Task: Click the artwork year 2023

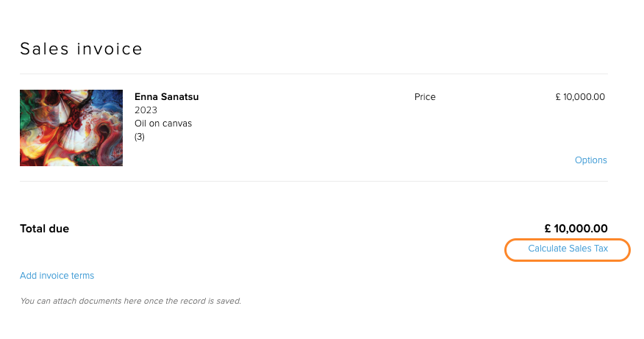Action: pyautogui.click(x=146, y=110)
